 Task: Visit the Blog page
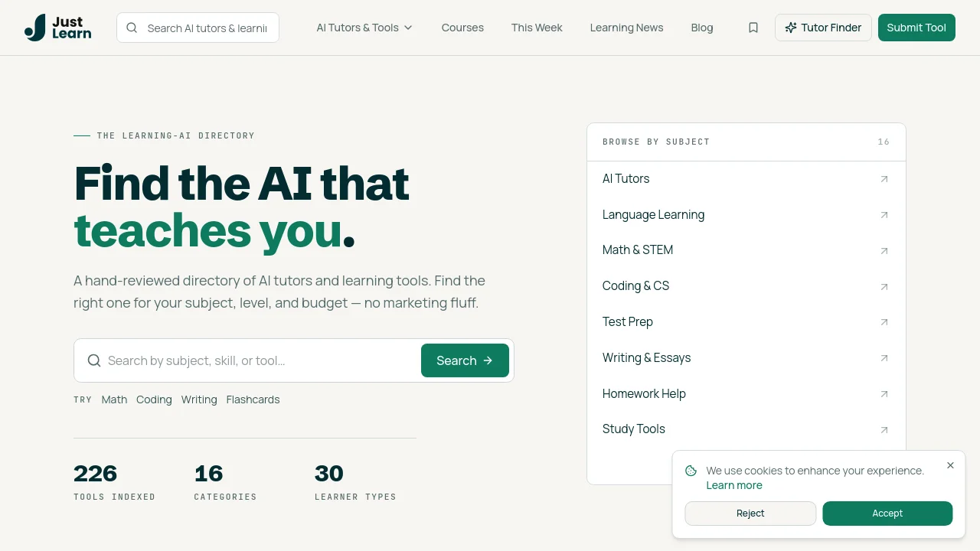(x=702, y=28)
